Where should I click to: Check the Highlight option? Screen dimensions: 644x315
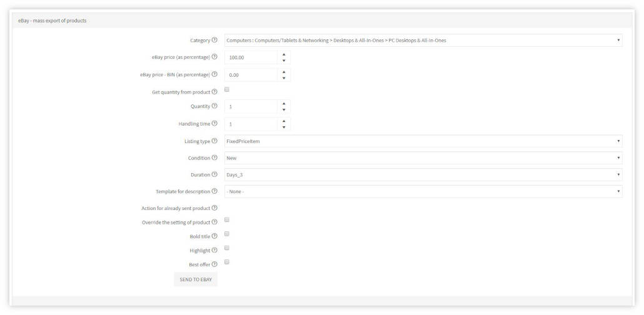(x=227, y=248)
